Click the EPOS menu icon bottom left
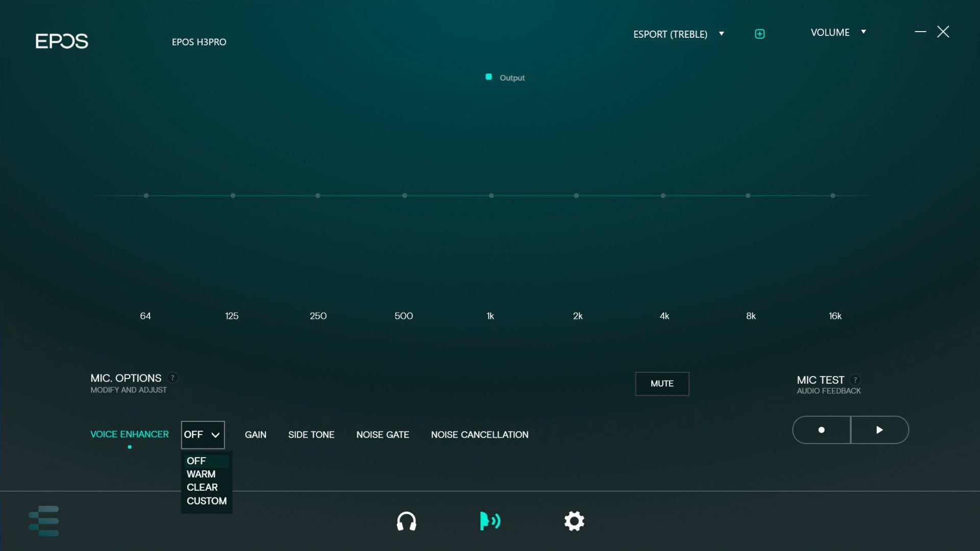 click(44, 521)
